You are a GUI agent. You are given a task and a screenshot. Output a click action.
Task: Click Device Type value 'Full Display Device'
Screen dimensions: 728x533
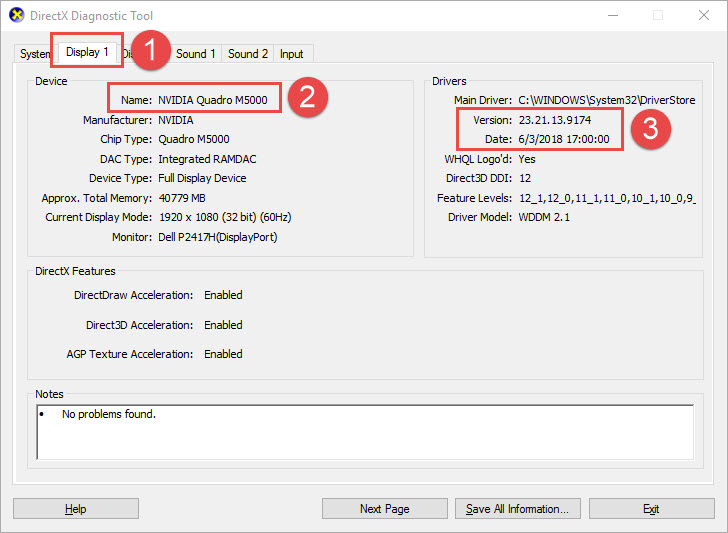(x=202, y=178)
